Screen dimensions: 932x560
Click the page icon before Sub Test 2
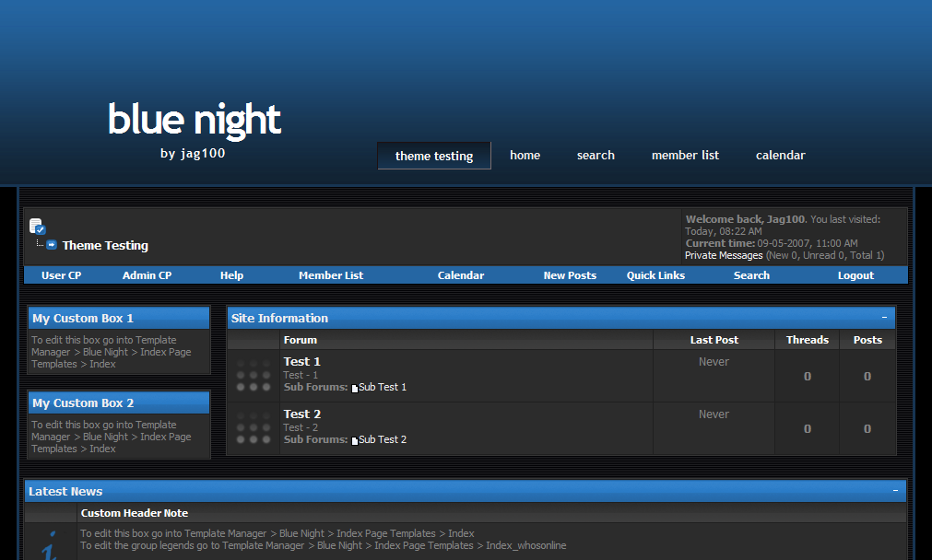(355, 440)
